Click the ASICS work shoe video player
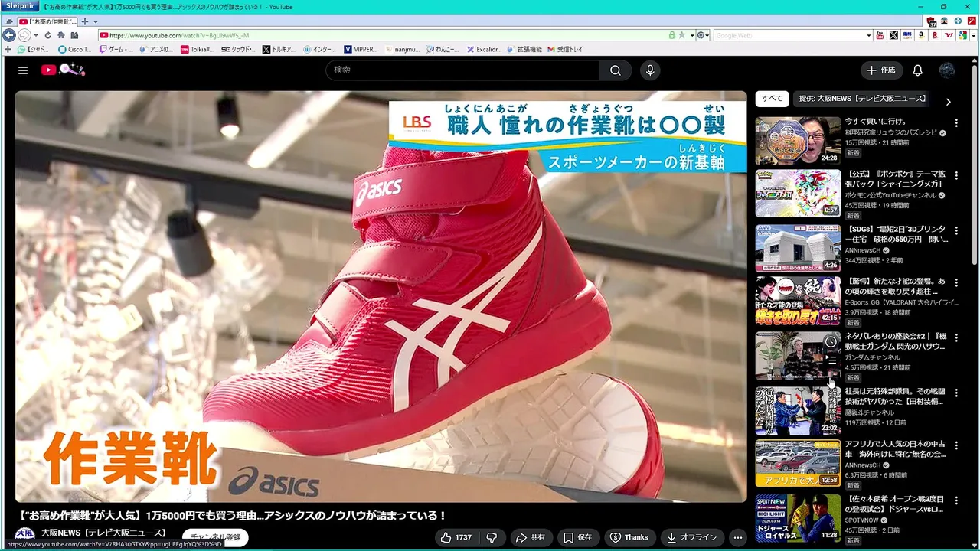 (381, 297)
